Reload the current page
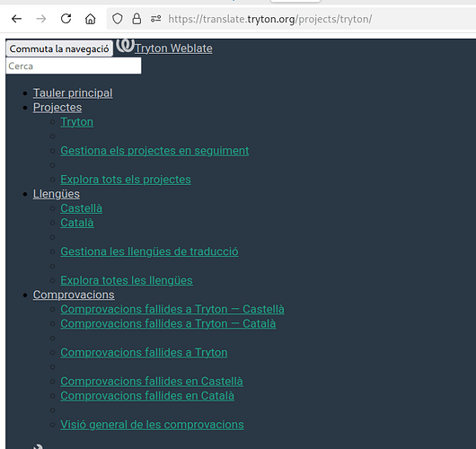 66,19
